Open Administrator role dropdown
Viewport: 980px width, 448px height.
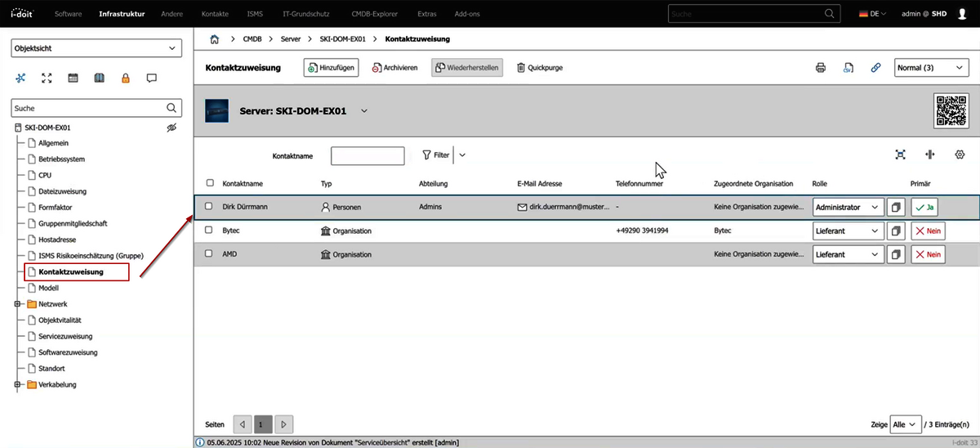[849, 208]
